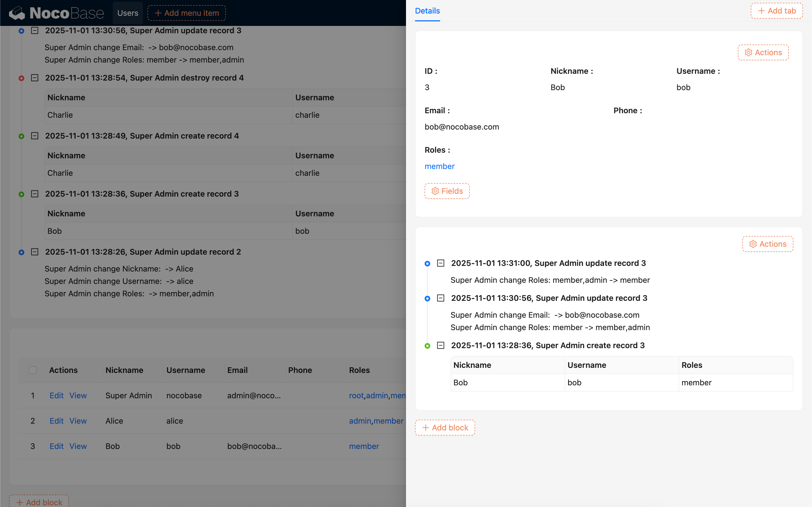Click plus icon on Add tab
The width and height of the screenshot is (812, 507).
tap(761, 11)
